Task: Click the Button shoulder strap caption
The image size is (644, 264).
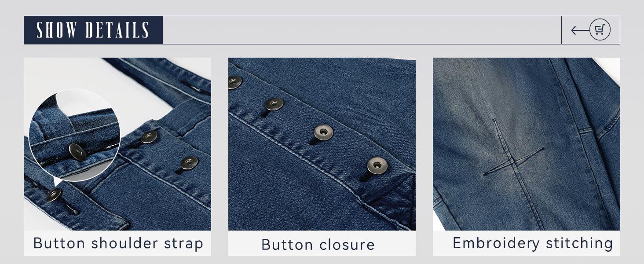Action: [118, 243]
